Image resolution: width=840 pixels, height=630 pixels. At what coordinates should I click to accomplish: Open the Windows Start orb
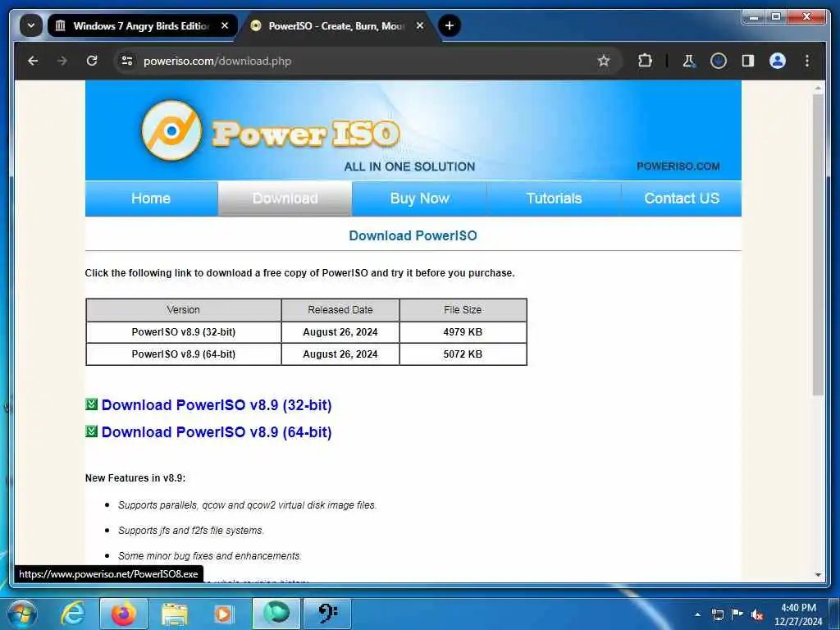pos(22,614)
